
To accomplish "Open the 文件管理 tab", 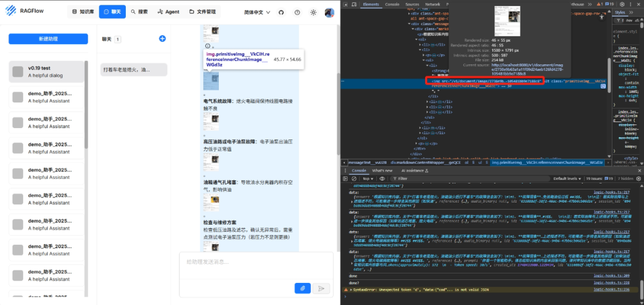I will tap(203, 12).
